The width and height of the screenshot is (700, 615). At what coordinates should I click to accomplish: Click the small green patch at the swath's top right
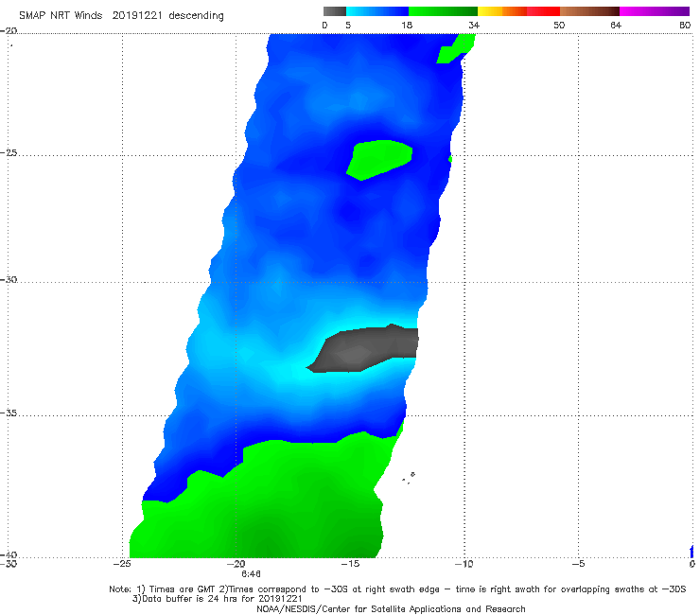pyautogui.click(x=454, y=49)
